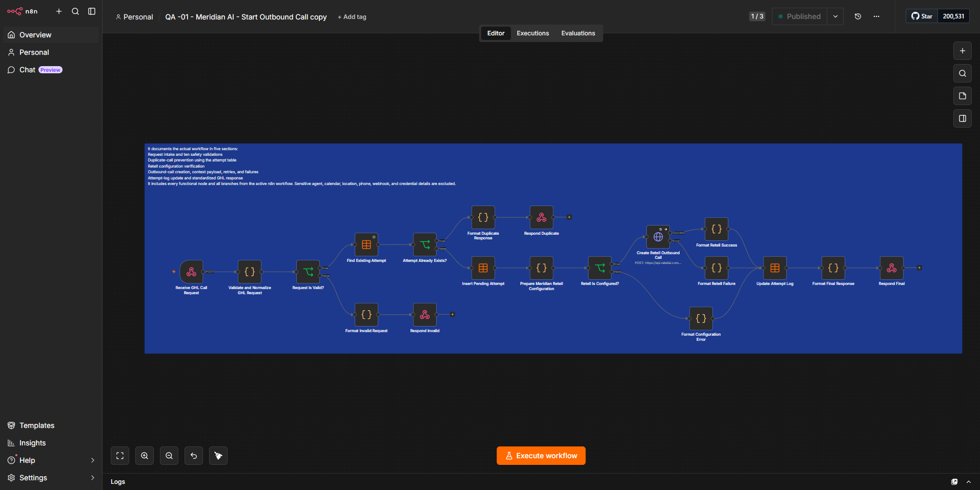This screenshot has width=980, height=490.
Task: Click the Update Attempt Log node
Action: [775, 268]
